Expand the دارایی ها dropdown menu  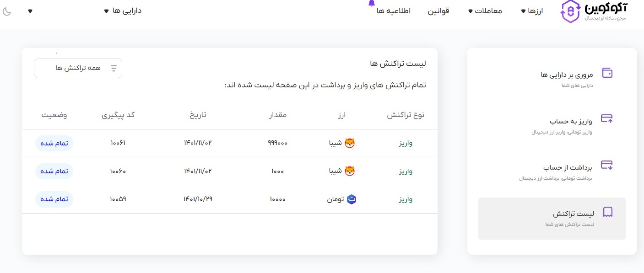coord(123,11)
